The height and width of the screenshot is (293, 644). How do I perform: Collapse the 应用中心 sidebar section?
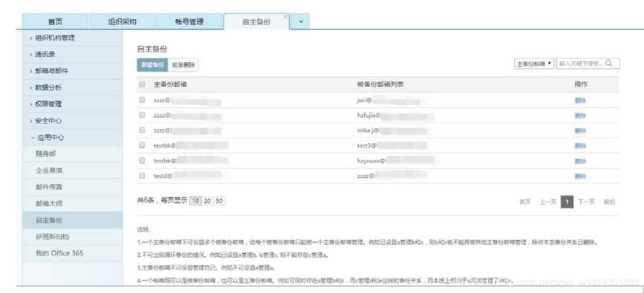(73, 137)
